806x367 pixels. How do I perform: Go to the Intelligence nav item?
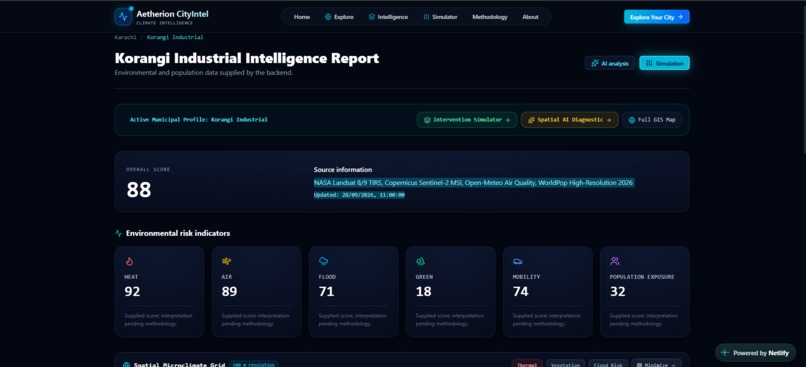[x=388, y=17]
